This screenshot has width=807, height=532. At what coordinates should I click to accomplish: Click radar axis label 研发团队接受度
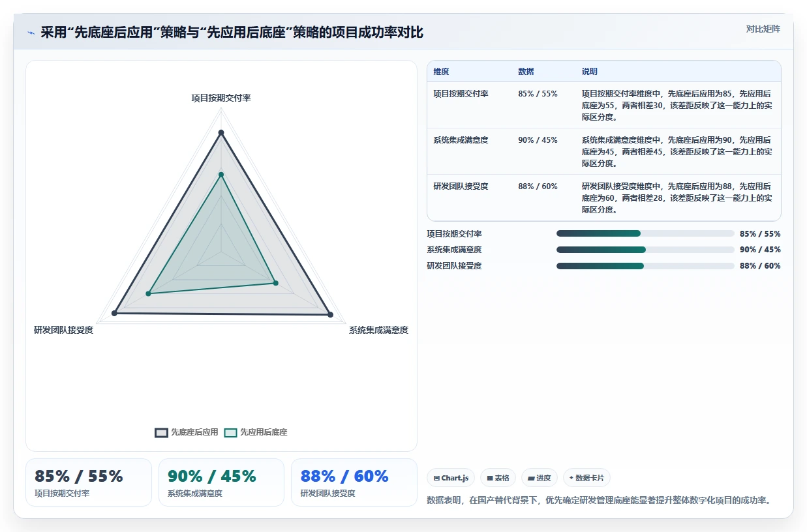click(x=64, y=331)
